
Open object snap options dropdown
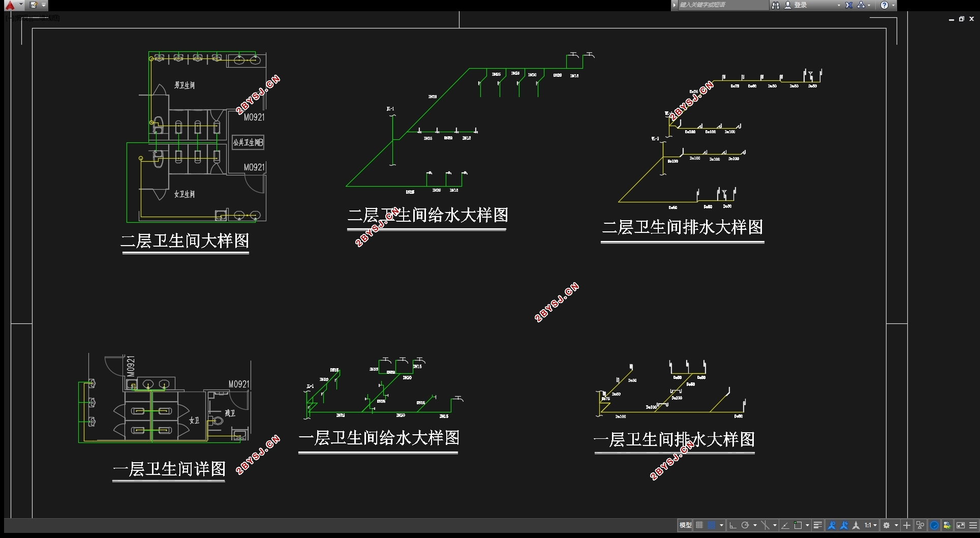point(807,525)
